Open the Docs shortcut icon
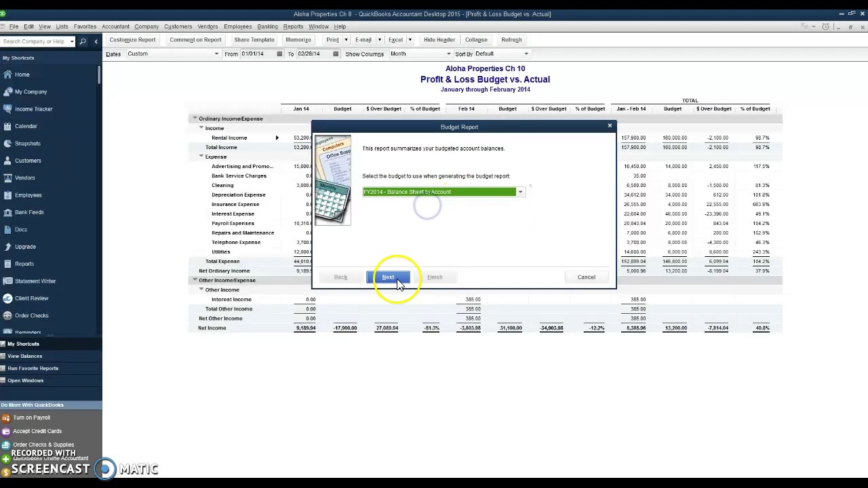This screenshot has height=488, width=868. click(x=7, y=230)
